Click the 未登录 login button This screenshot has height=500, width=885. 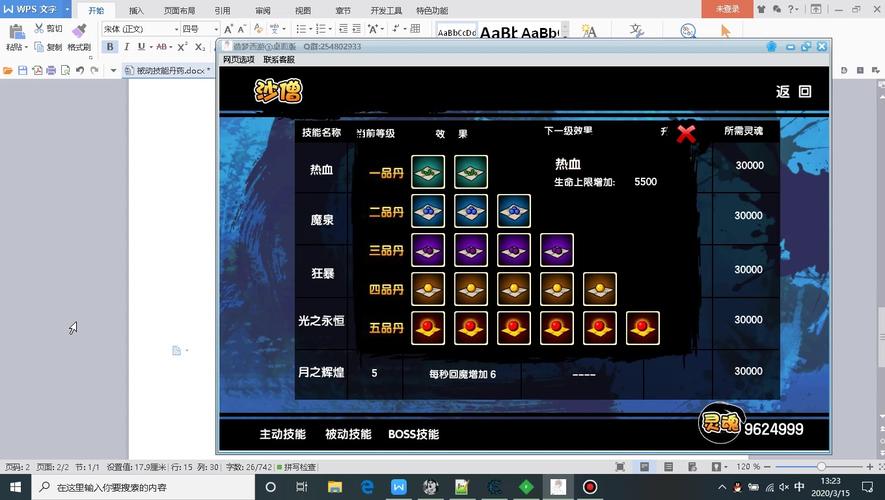[x=727, y=9]
